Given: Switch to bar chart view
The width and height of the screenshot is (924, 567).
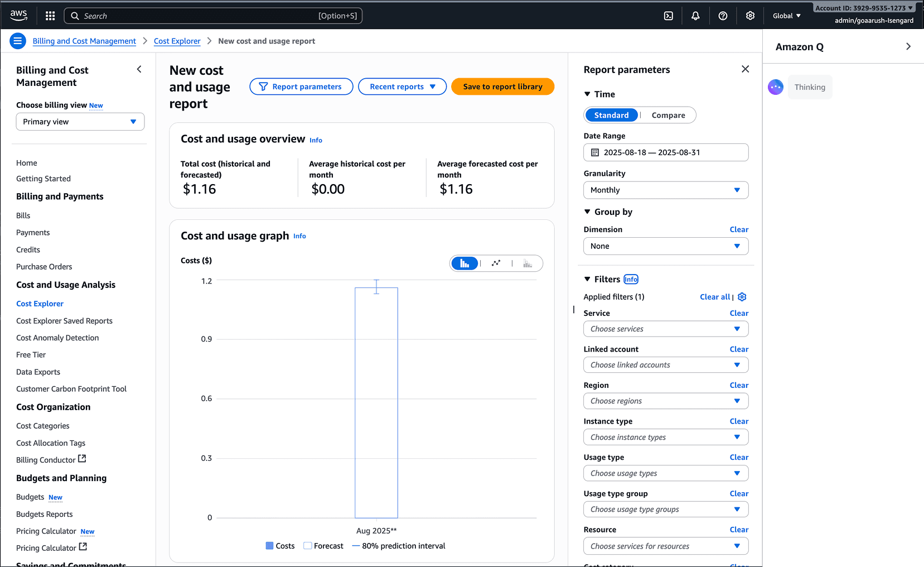Looking at the screenshot, I should click(465, 263).
